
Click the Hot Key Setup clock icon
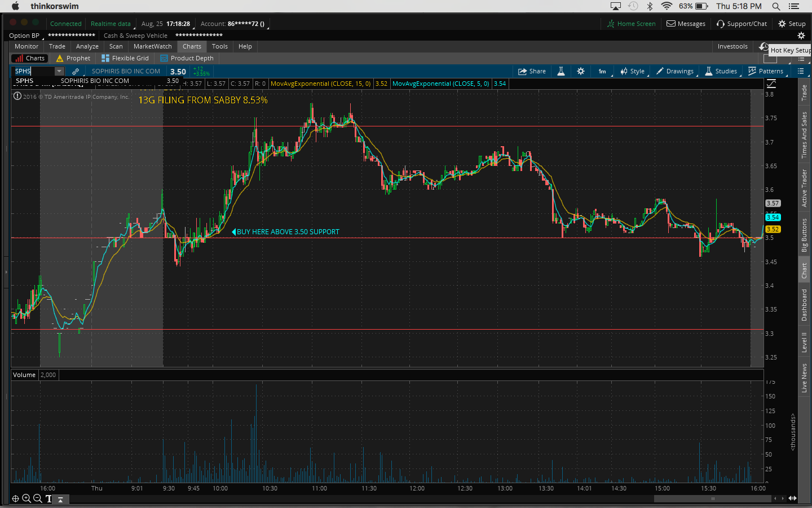tap(764, 46)
